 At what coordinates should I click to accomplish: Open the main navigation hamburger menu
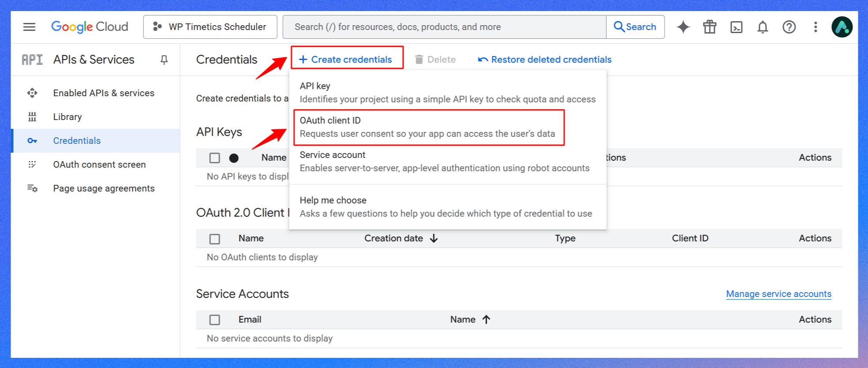point(30,27)
